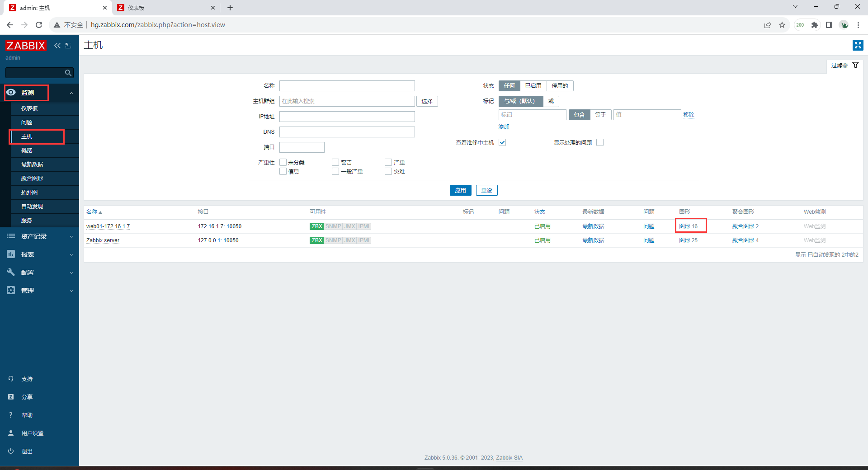The width and height of the screenshot is (868, 470).
Task: Click the 配置 wrench icon
Action: 11,272
